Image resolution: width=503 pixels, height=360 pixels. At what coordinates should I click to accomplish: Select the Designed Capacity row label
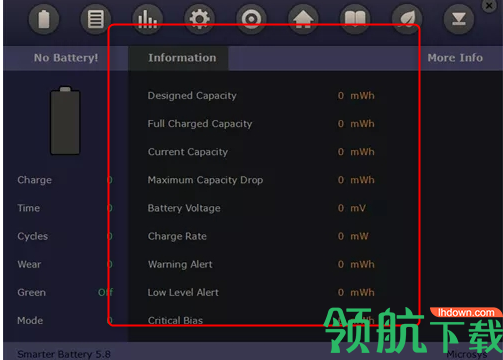point(192,96)
